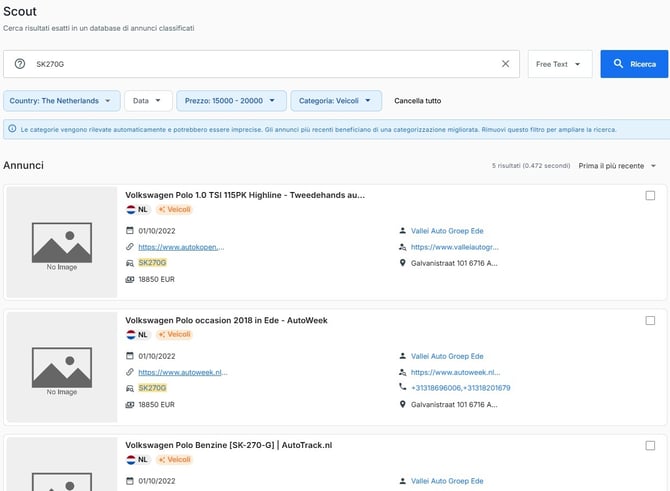670x491 pixels.
Task: Open the Data filter dropdown
Action: (148, 101)
